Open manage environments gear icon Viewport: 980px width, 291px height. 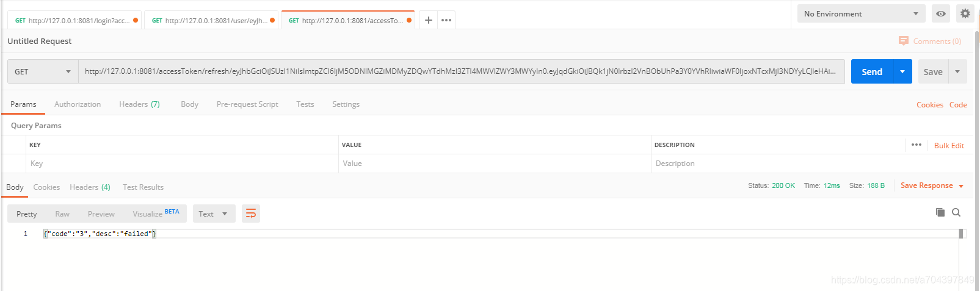[x=965, y=13]
